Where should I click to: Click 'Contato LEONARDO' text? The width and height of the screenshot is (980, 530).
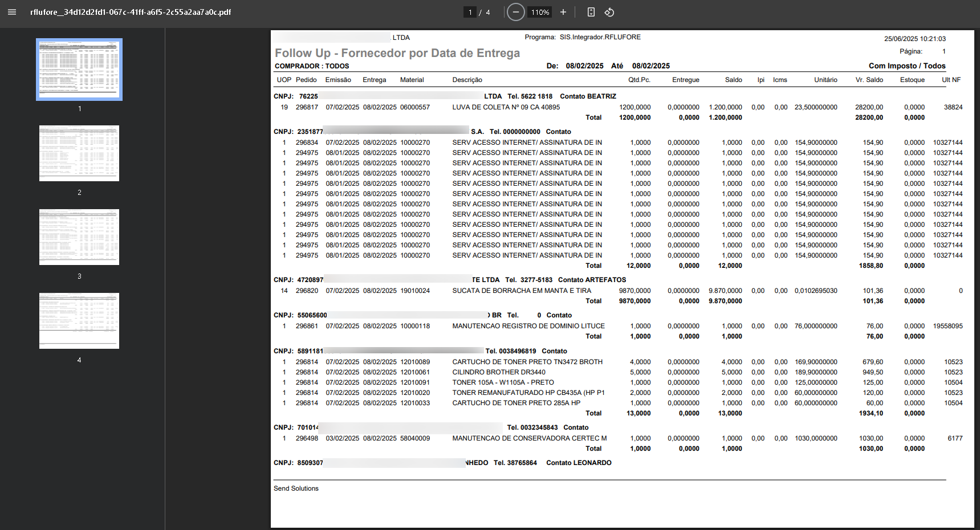pyautogui.click(x=579, y=463)
